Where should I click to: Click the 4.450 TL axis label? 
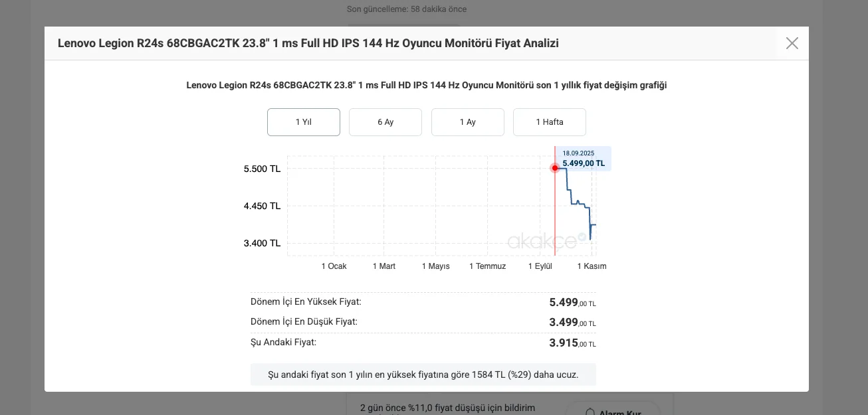click(262, 206)
